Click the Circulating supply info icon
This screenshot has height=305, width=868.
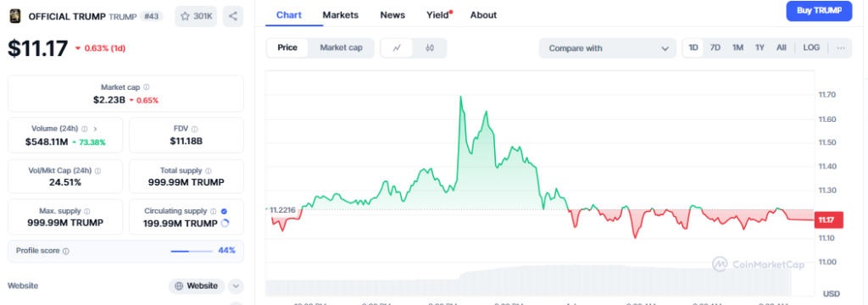[213, 211]
